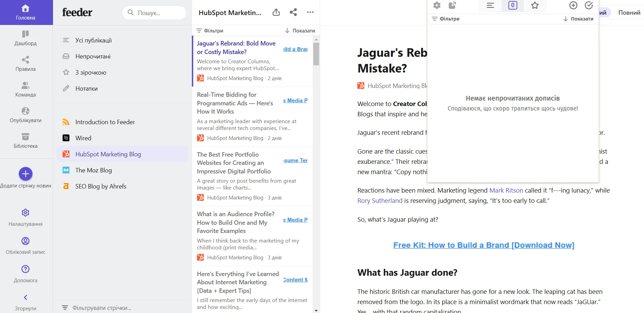Switch popup to starred tab
This screenshot has width=644, height=313.
coord(535,5)
